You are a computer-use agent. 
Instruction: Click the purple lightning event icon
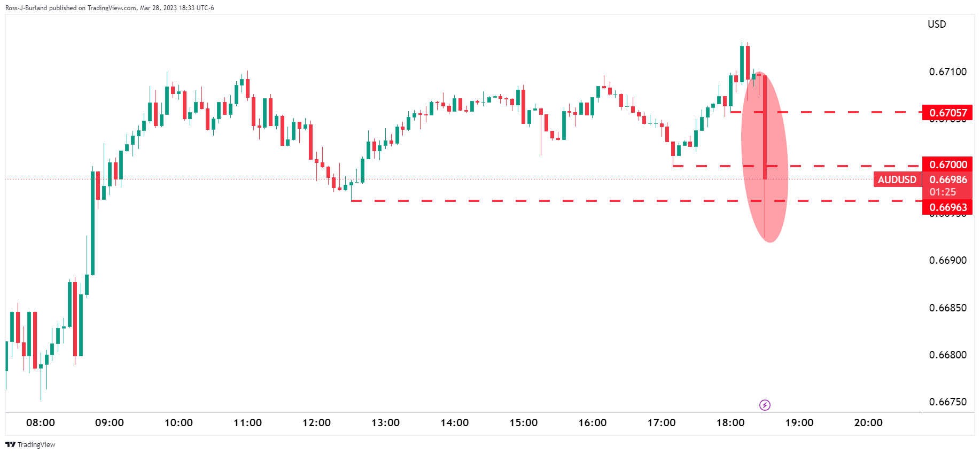765,405
